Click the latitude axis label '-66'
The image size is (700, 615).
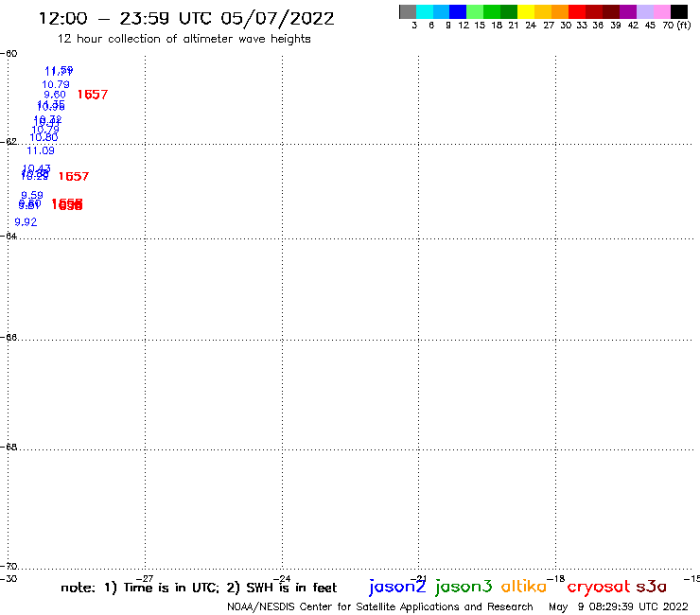[x=9, y=337]
